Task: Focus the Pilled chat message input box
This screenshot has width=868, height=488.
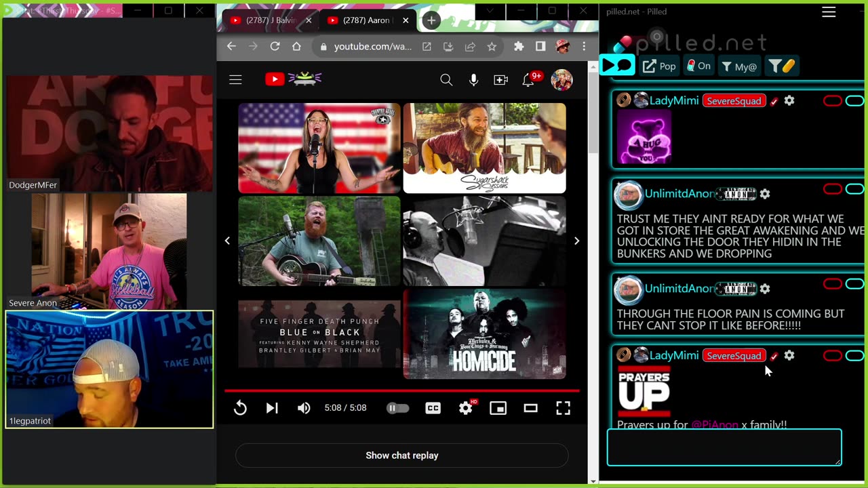Action: (724, 447)
